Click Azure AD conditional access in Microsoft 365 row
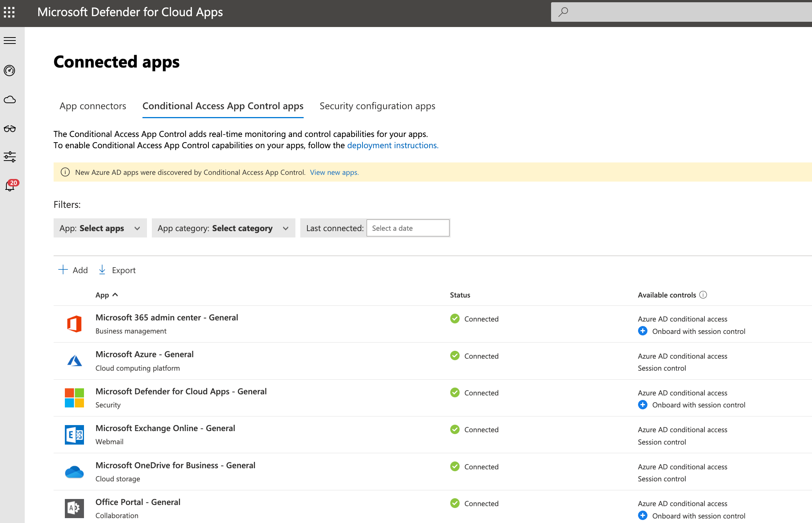Viewport: 812px width, 523px height. pyautogui.click(x=682, y=319)
